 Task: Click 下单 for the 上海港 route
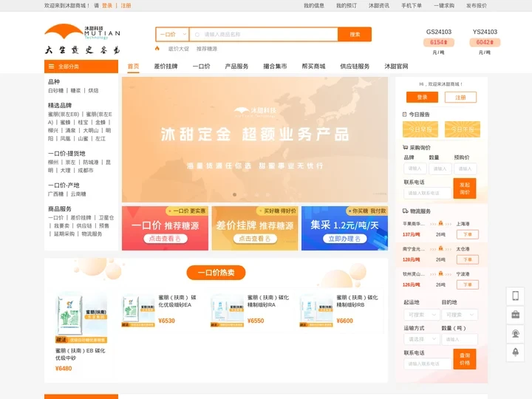click(x=468, y=234)
